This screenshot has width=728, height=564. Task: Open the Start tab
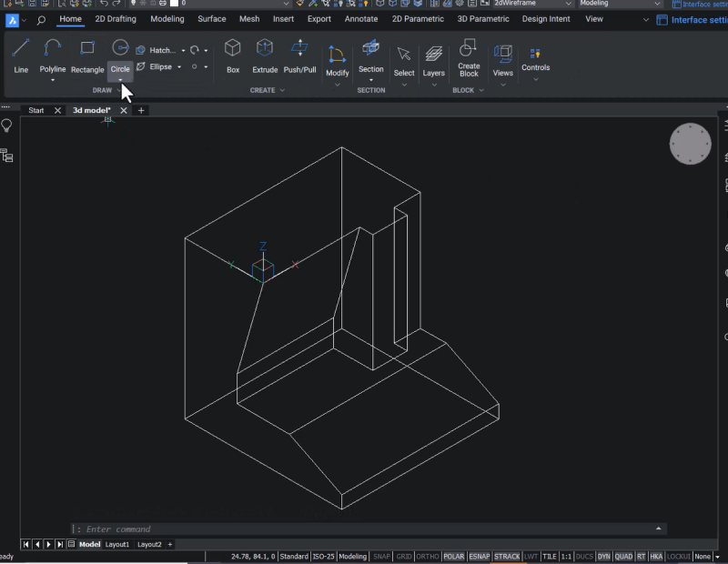36,109
